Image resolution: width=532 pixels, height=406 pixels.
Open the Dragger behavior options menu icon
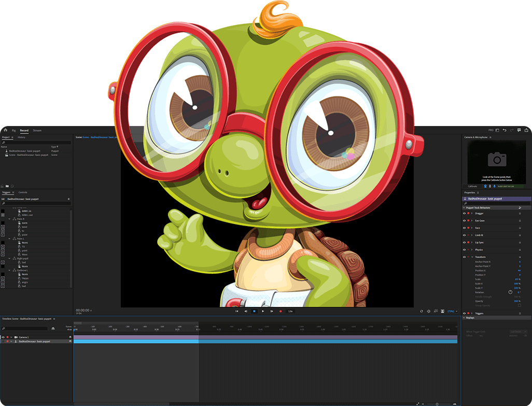click(x=520, y=214)
